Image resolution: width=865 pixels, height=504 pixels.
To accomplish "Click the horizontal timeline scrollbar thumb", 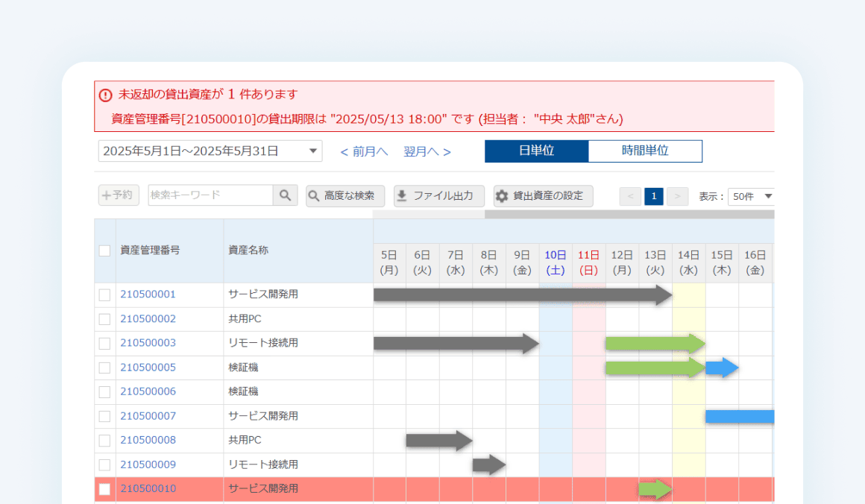I will [629, 215].
